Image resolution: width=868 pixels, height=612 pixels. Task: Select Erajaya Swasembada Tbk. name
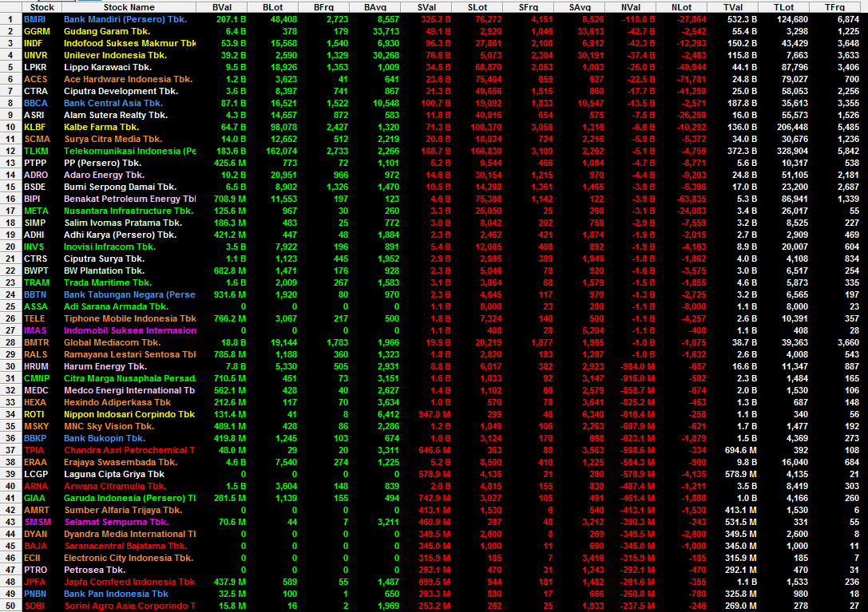(120, 463)
